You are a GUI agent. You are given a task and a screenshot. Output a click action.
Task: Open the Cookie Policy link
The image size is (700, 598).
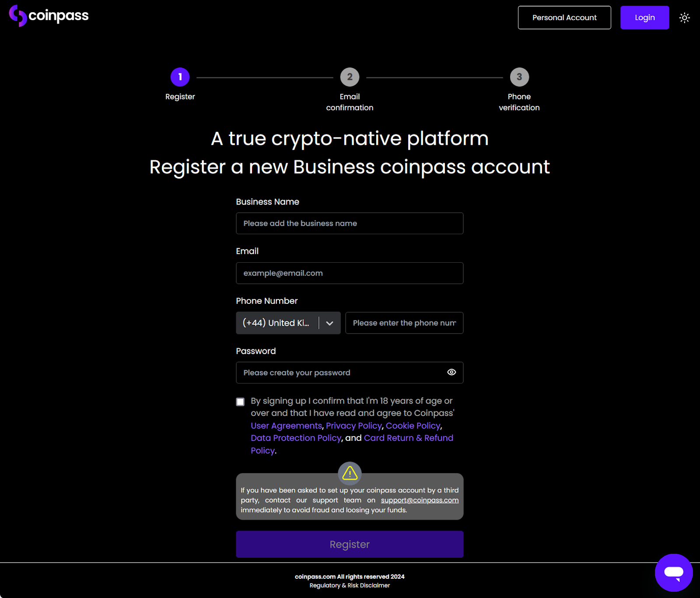pos(413,426)
